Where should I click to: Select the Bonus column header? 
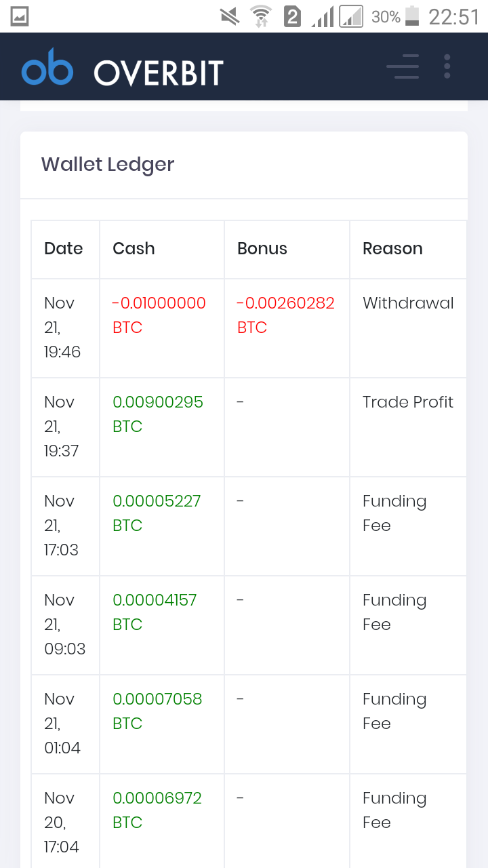pyautogui.click(x=262, y=249)
